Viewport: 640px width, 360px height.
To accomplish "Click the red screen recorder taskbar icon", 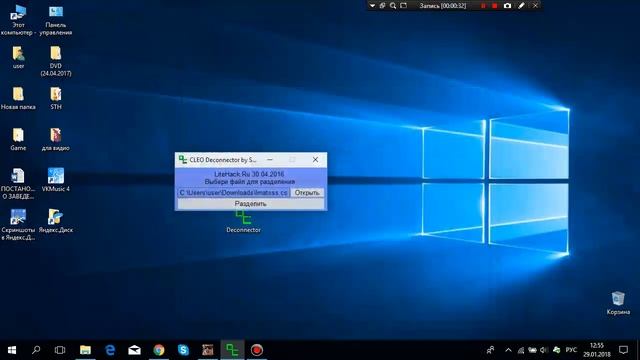I will pyautogui.click(x=257, y=350).
